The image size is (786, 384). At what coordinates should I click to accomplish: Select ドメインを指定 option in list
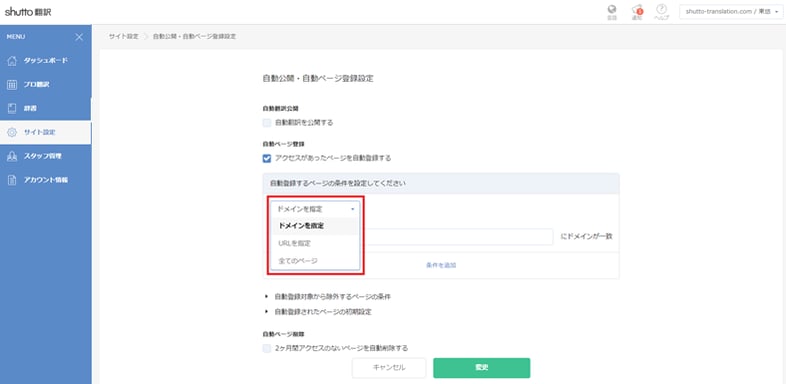[315, 226]
